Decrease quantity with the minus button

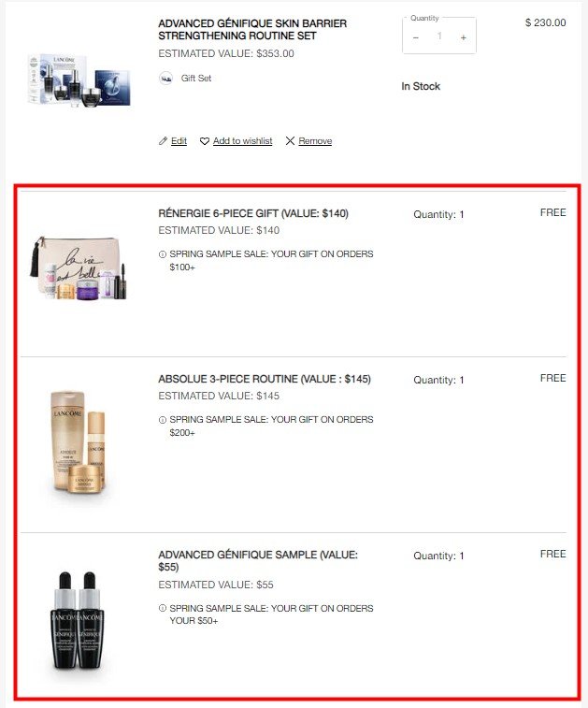tap(416, 37)
